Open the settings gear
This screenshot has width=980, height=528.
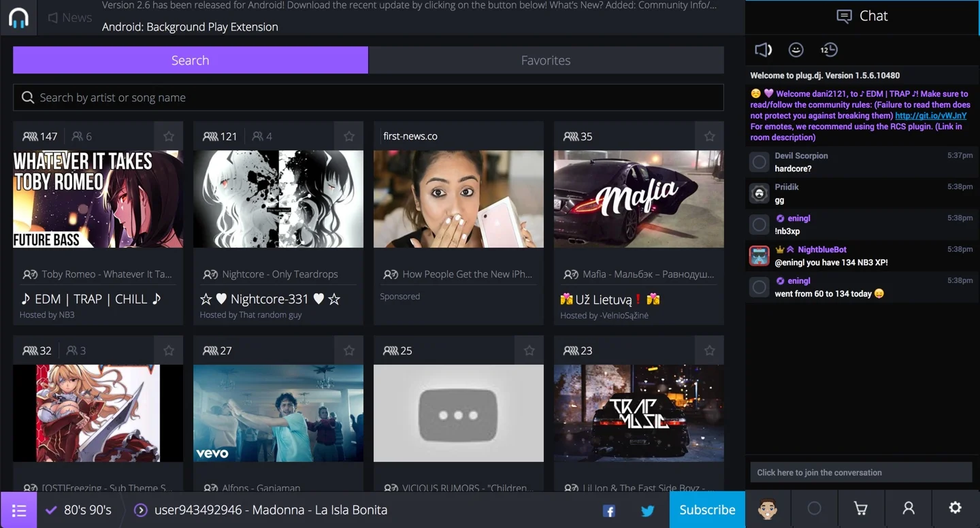click(x=955, y=508)
